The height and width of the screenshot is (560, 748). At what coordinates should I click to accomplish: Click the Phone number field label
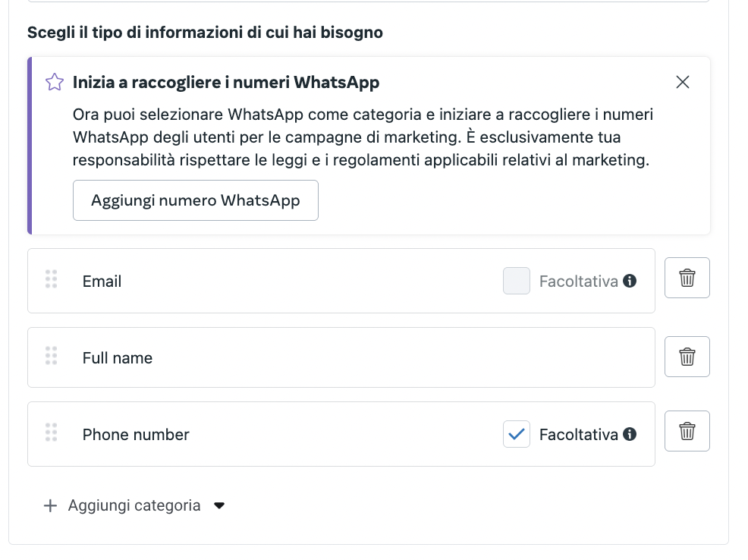(x=136, y=435)
